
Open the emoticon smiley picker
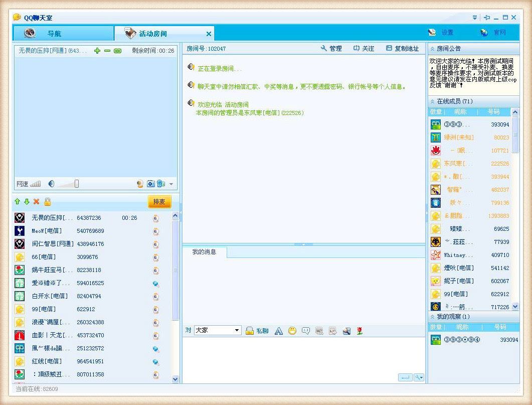tap(292, 331)
